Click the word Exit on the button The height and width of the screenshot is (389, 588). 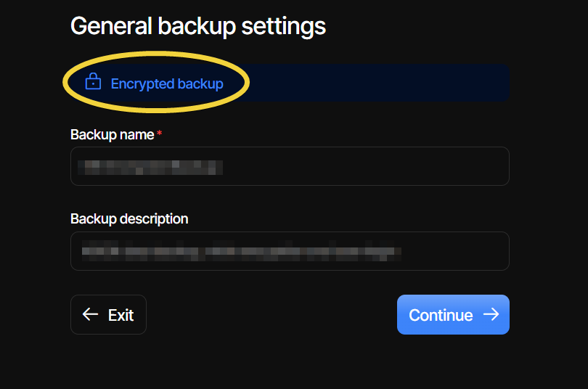point(121,315)
